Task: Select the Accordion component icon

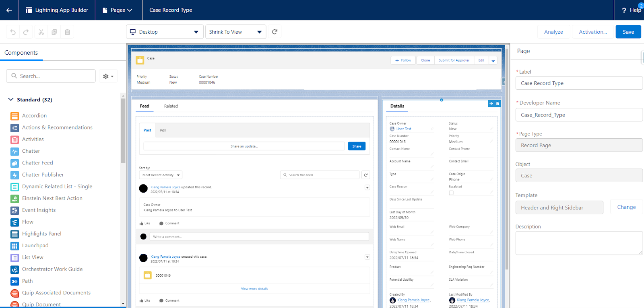Action: coord(15,116)
